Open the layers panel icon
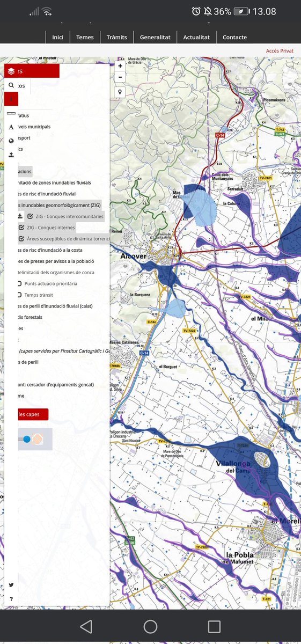 click(11, 71)
